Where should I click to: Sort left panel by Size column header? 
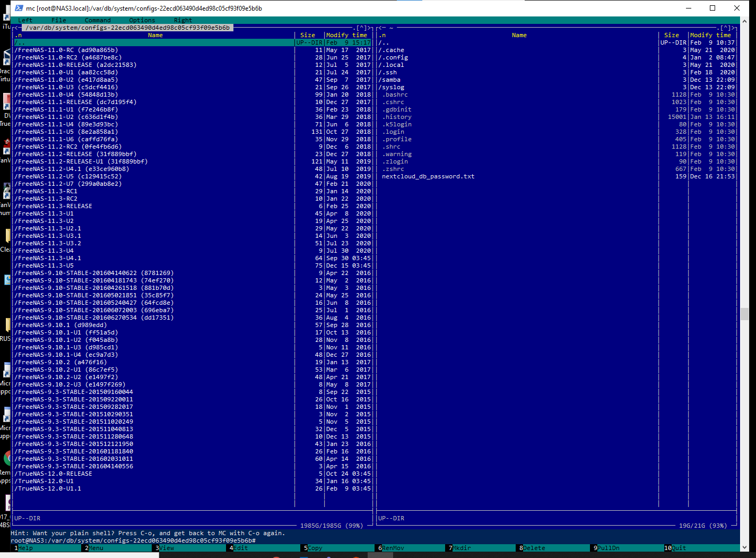pos(308,35)
